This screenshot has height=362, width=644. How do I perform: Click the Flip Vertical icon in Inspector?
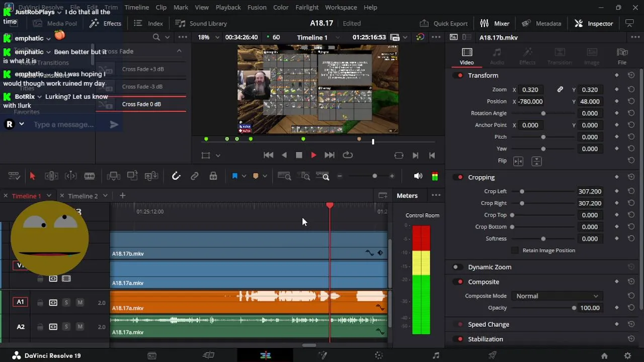coord(536,161)
